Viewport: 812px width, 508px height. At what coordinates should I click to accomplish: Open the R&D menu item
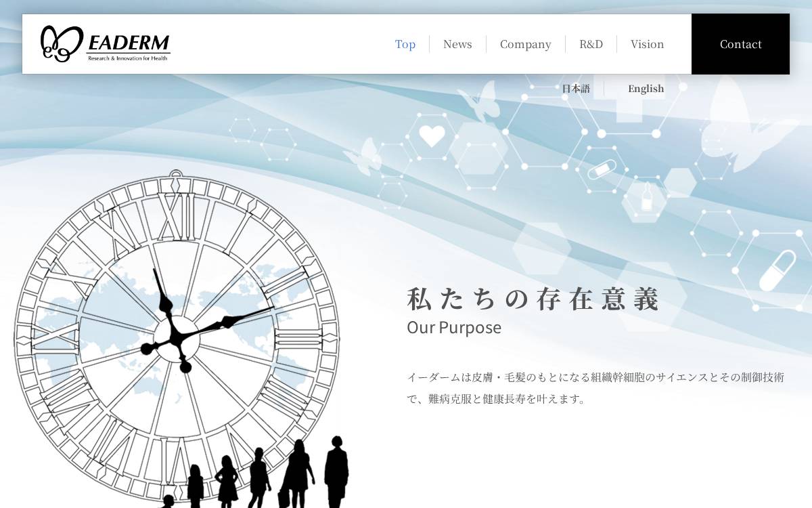pos(591,44)
